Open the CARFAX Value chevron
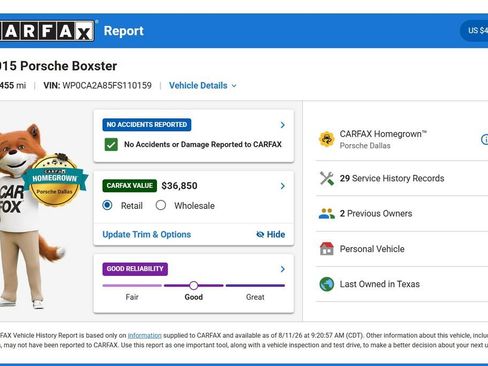Image resolution: width=488 pixels, height=366 pixels. 283,186
